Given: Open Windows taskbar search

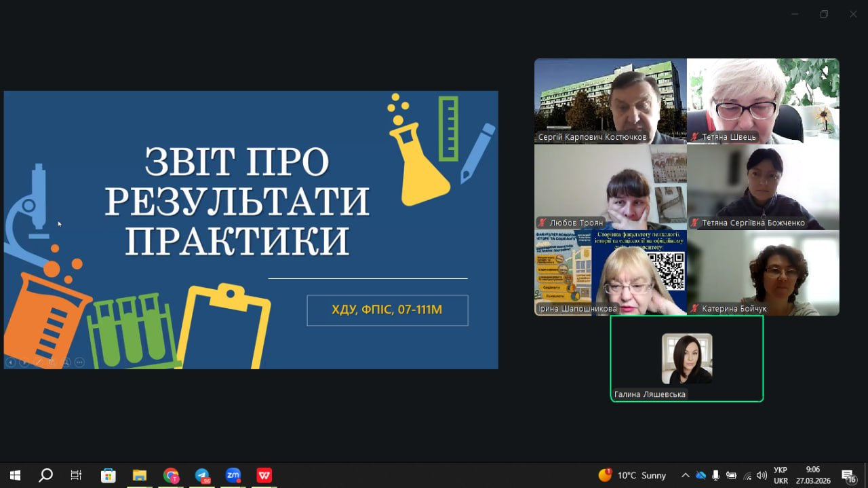Looking at the screenshot, I should coord(45,475).
